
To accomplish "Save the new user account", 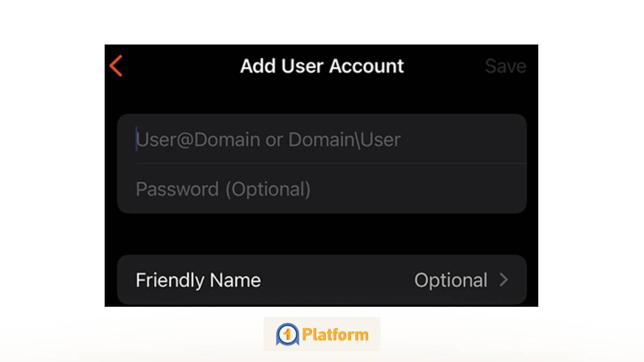I will [x=505, y=65].
